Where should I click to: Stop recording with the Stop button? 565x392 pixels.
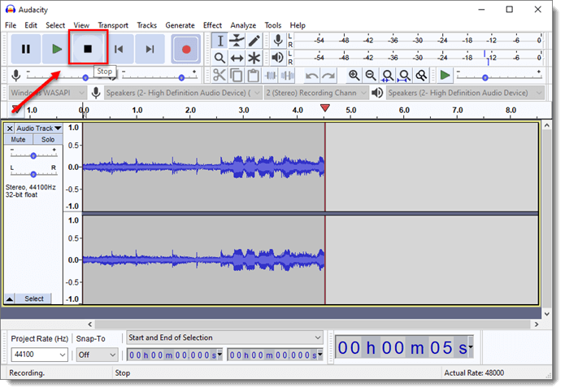[x=88, y=49]
